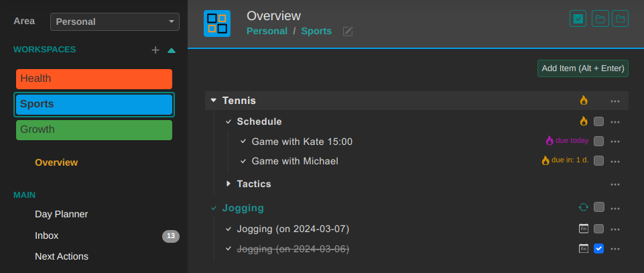Click the flame icon on Tennis row

[x=584, y=101]
